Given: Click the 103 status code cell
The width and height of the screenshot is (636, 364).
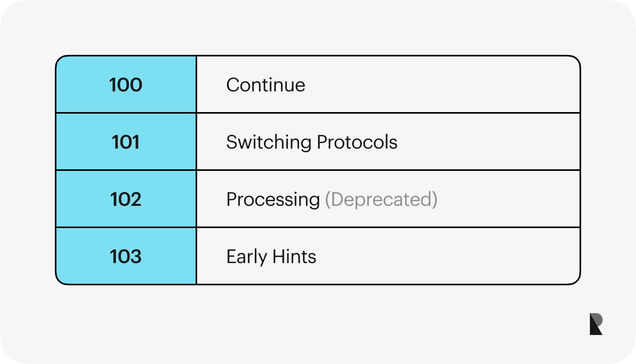Looking at the screenshot, I should (x=126, y=256).
